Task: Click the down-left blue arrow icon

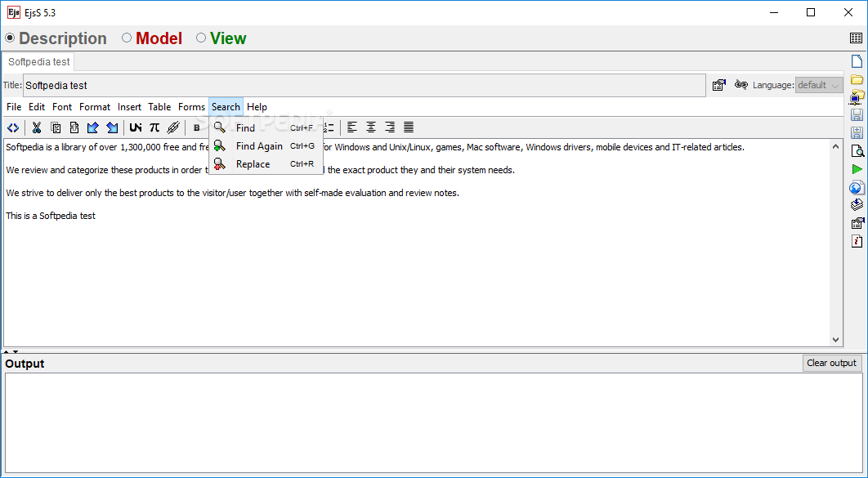Action: pos(93,127)
